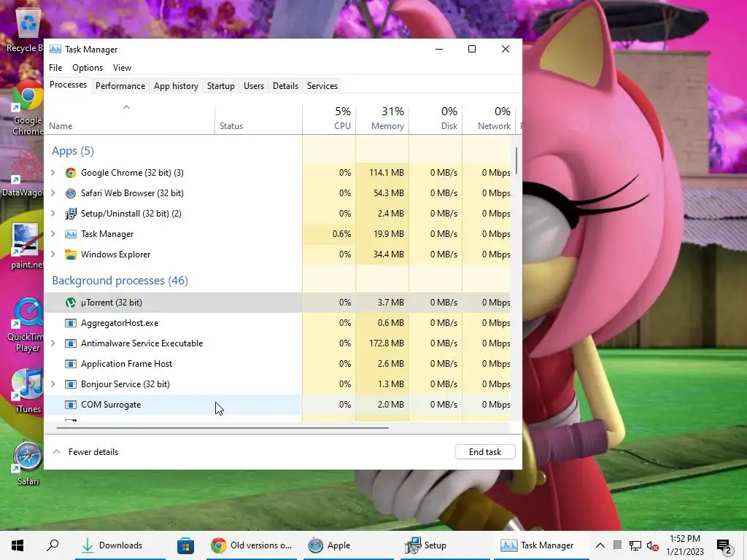Select the iTunes desktop shortcut
The image size is (747, 560).
[x=28, y=392]
